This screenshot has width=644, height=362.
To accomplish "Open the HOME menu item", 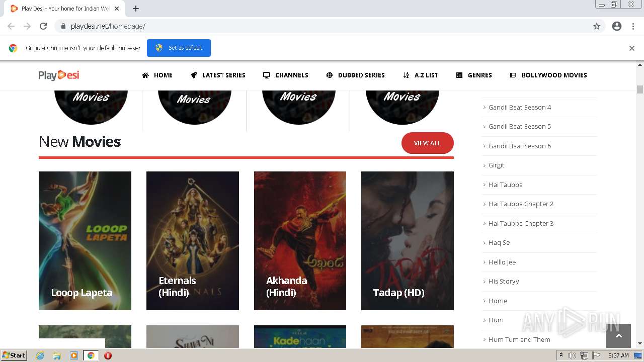I will [157, 75].
